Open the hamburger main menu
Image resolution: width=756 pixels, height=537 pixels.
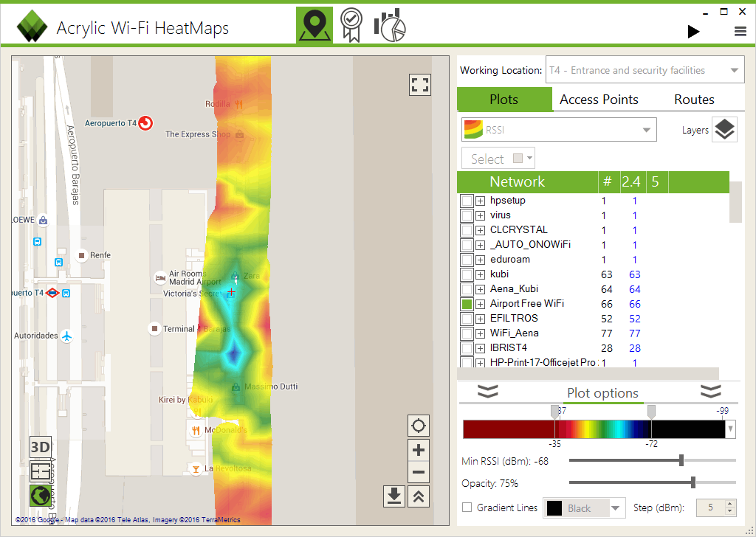[740, 32]
